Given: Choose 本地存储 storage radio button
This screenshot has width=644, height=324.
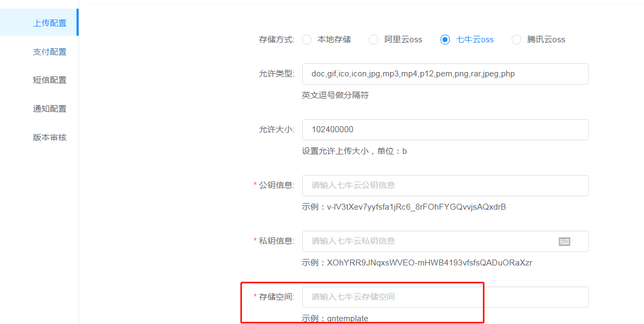Looking at the screenshot, I should tap(307, 40).
